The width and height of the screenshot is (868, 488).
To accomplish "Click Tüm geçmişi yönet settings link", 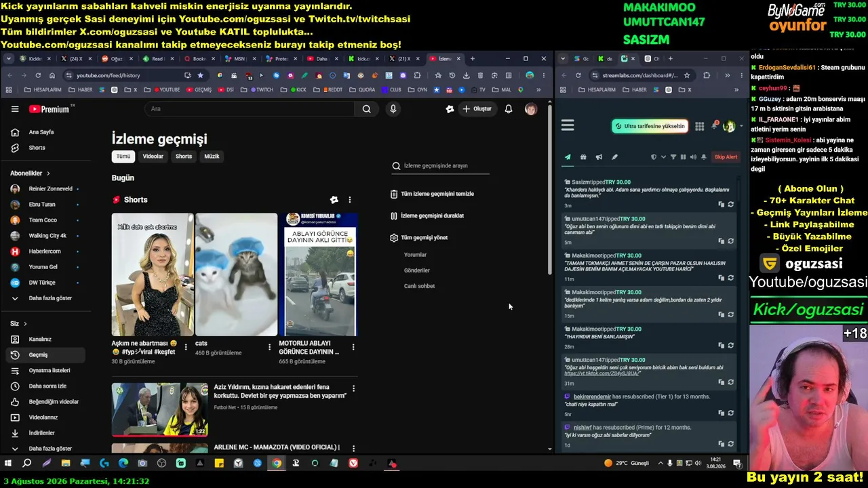I will [x=419, y=238].
